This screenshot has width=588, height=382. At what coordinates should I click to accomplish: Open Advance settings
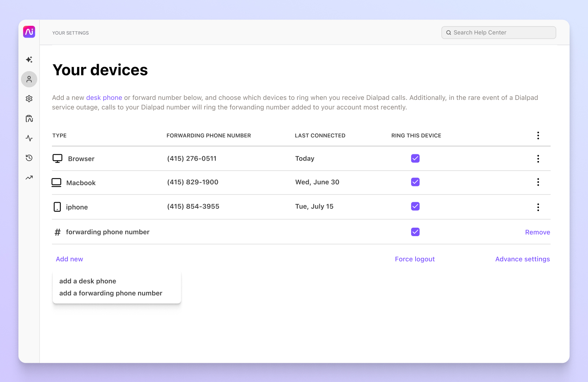coord(522,259)
